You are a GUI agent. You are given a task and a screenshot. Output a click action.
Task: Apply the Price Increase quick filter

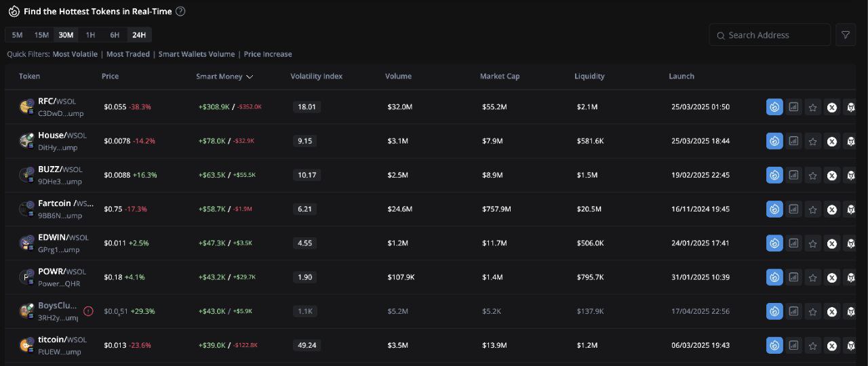point(268,54)
